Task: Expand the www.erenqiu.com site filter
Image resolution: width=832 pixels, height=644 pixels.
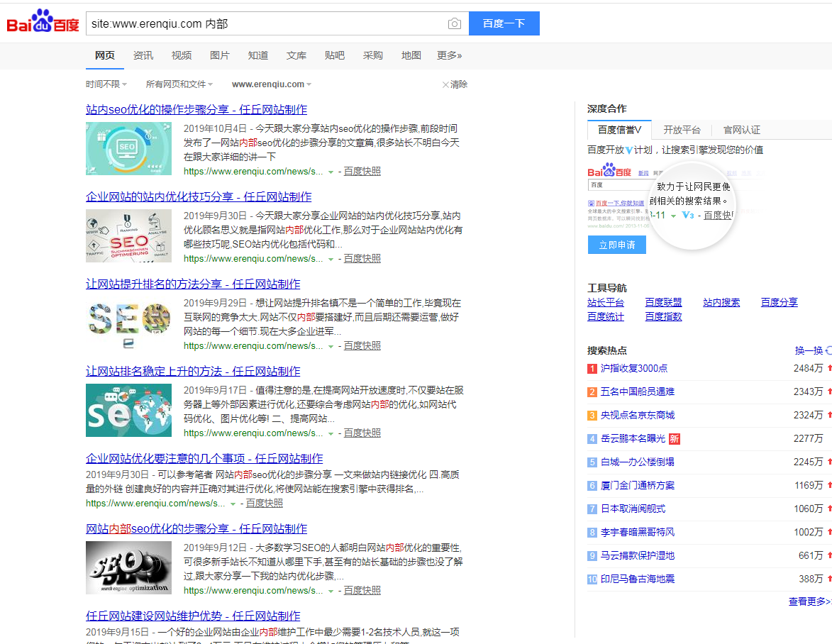Action: (272, 84)
